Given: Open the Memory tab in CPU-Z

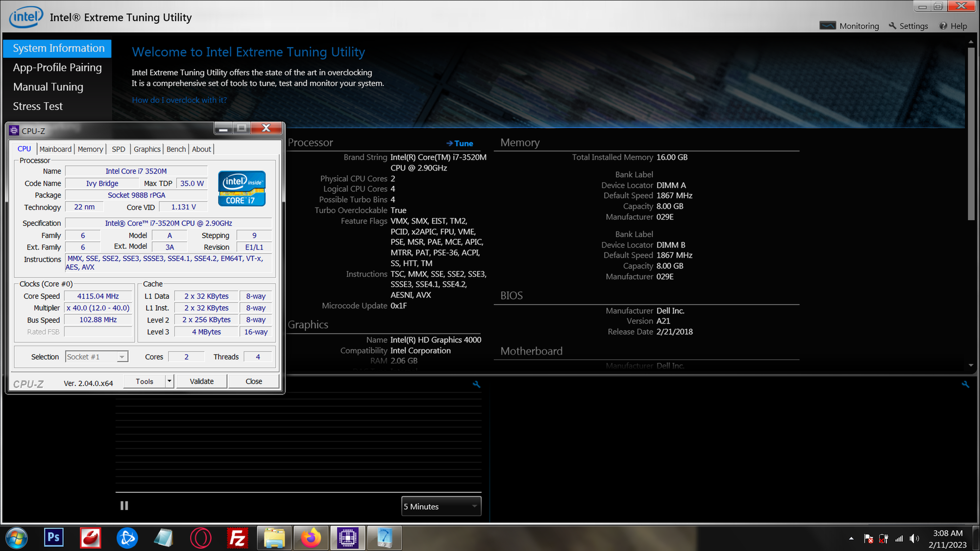Looking at the screenshot, I should tap(90, 149).
